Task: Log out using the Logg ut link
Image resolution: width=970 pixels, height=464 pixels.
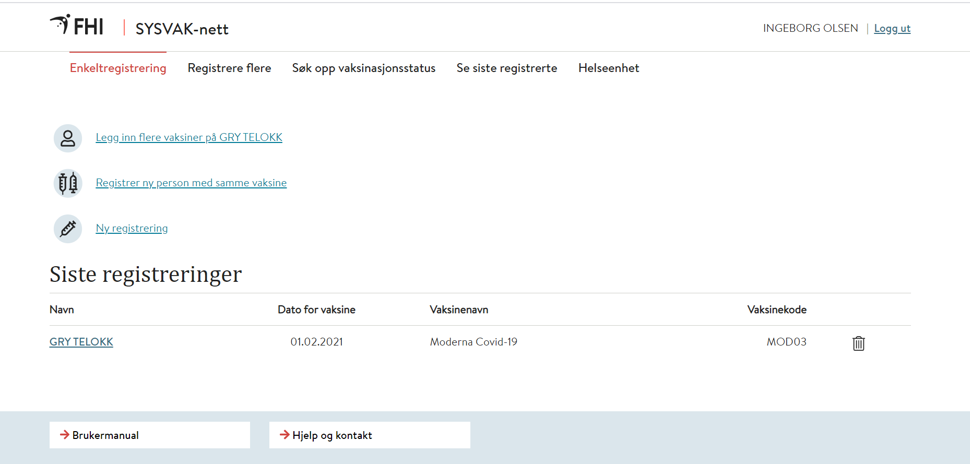Action: tap(892, 28)
